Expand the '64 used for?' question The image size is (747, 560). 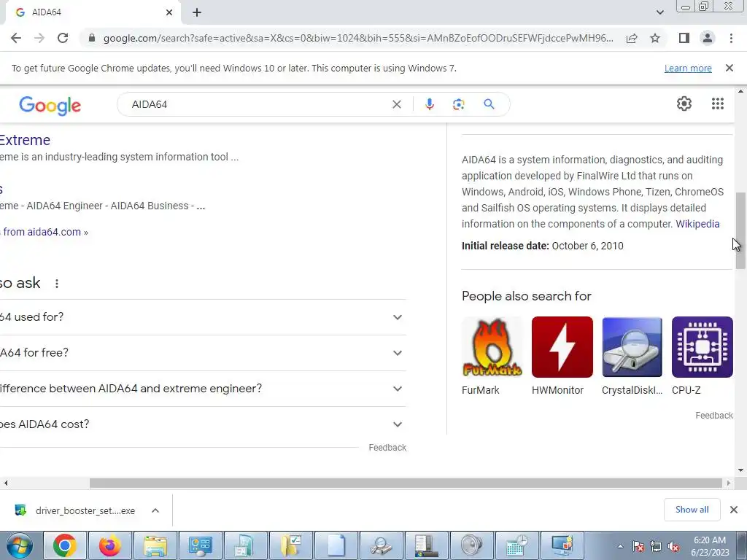pos(203,317)
